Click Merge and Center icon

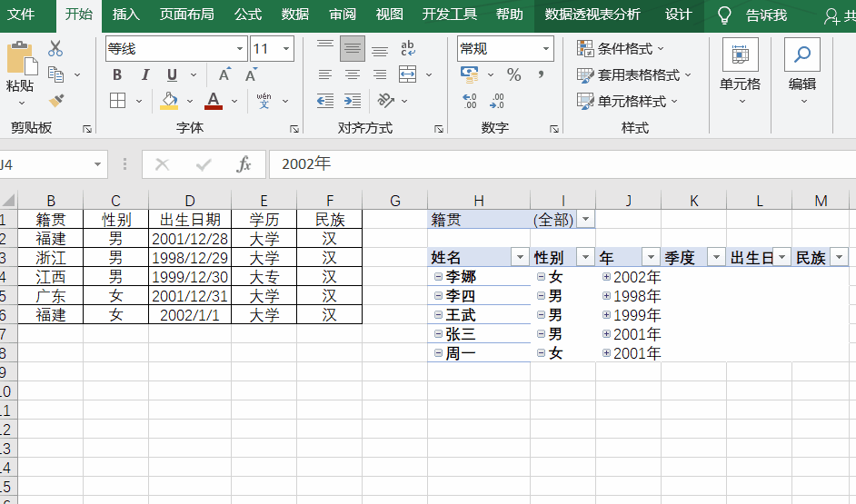(x=408, y=74)
